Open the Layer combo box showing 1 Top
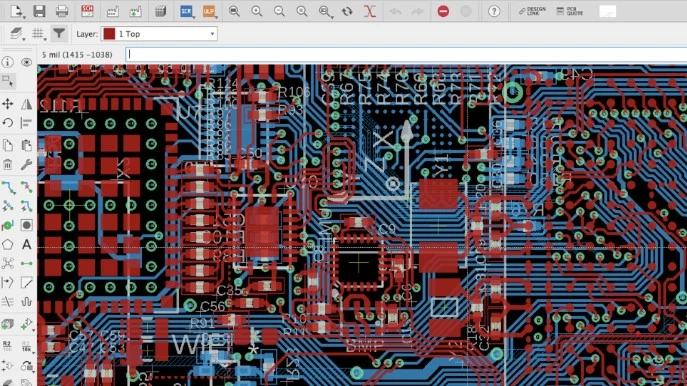The image size is (687, 386). coord(159,34)
